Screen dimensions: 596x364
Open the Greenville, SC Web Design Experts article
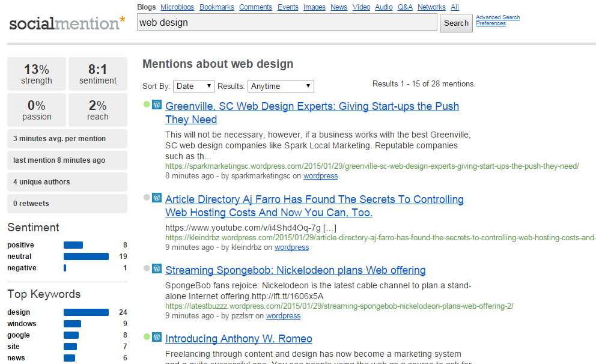(x=312, y=113)
